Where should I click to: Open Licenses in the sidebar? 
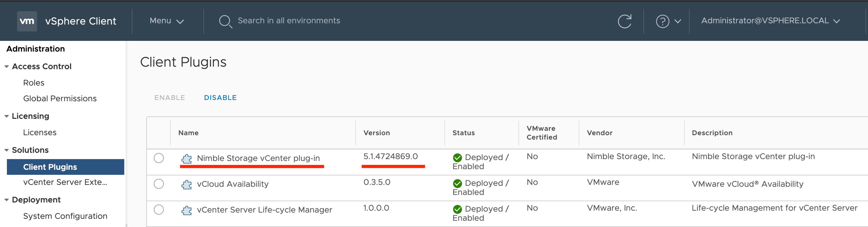pyautogui.click(x=40, y=132)
